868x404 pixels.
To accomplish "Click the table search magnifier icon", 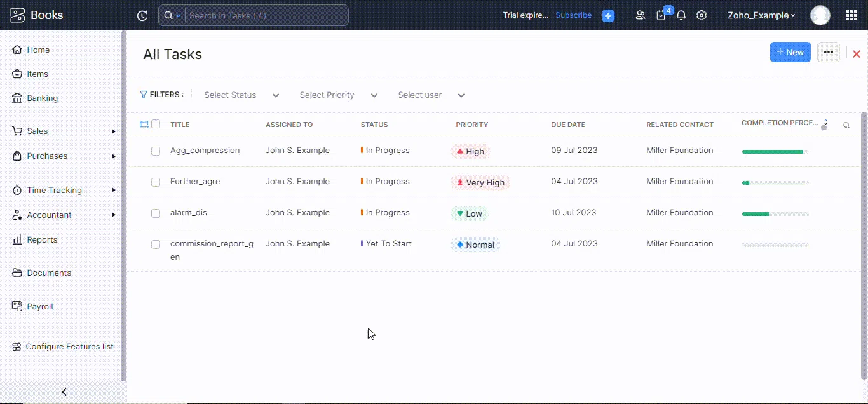I will pos(846,125).
